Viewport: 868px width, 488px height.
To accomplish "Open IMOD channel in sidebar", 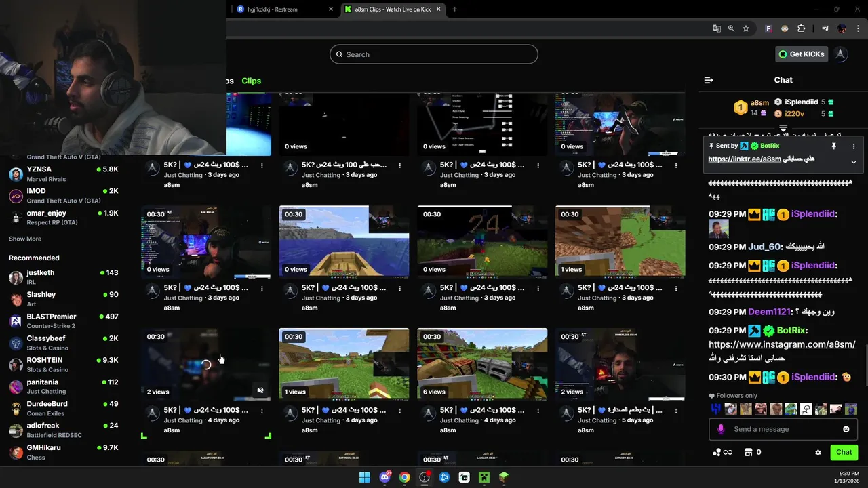I will point(64,196).
